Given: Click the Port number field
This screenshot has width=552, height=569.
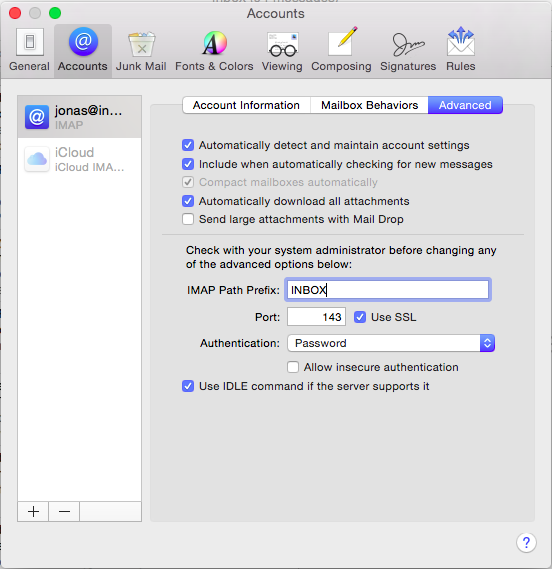Looking at the screenshot, I should pyautogui.click(x=316, y=317).
